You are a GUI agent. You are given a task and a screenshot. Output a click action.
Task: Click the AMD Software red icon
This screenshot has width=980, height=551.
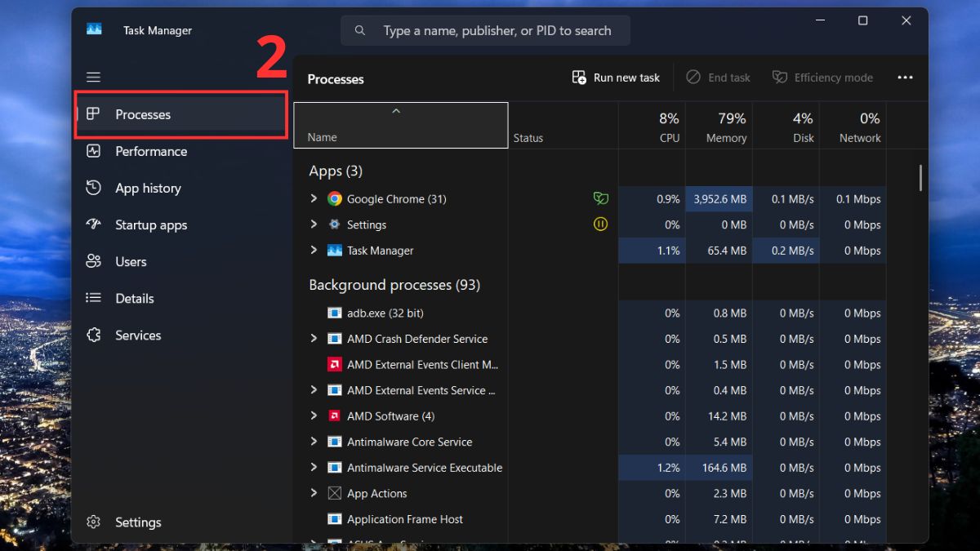pos(334,415)
